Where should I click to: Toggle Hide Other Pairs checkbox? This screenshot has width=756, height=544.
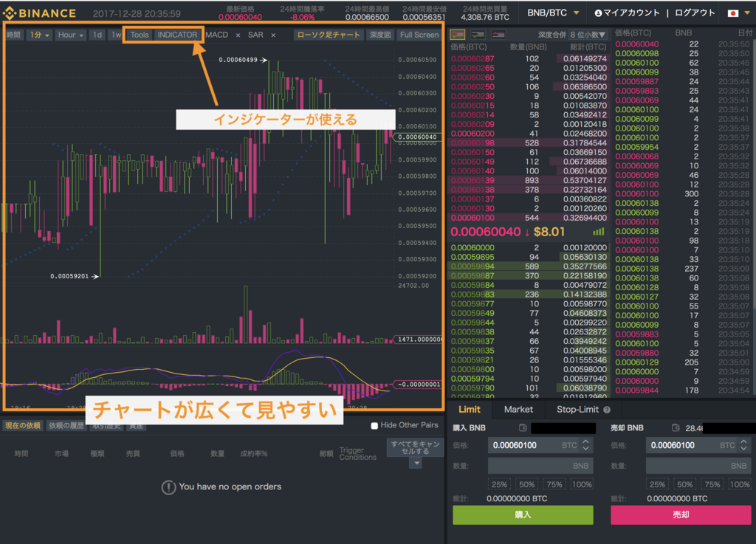tap(374, 425)
